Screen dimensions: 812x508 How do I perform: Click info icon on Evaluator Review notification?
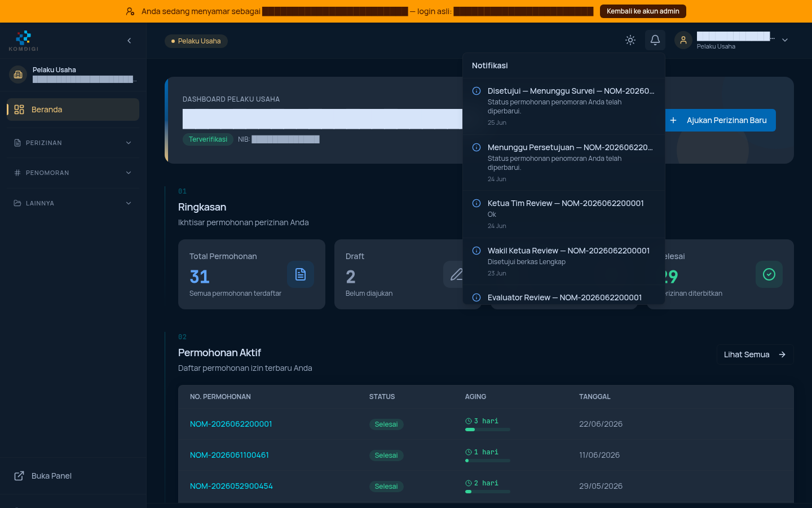coord(476,297)
